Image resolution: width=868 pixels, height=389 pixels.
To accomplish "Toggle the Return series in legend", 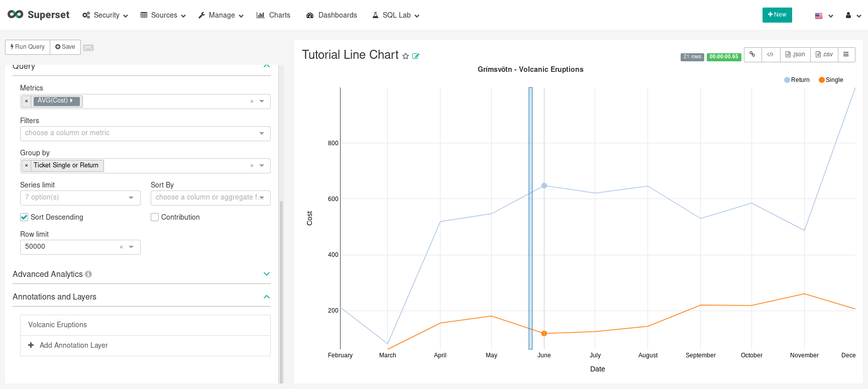I will [x=797, y=80].
